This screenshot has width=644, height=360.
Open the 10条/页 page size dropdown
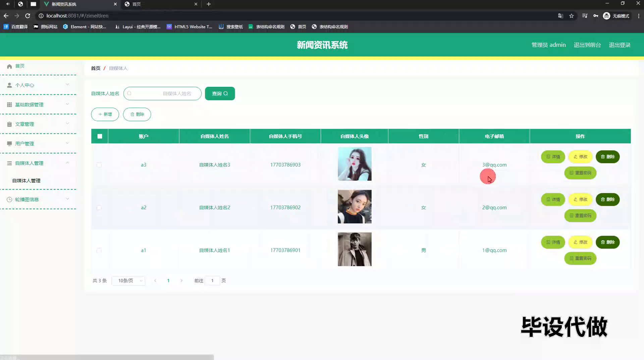click(128, 281)
